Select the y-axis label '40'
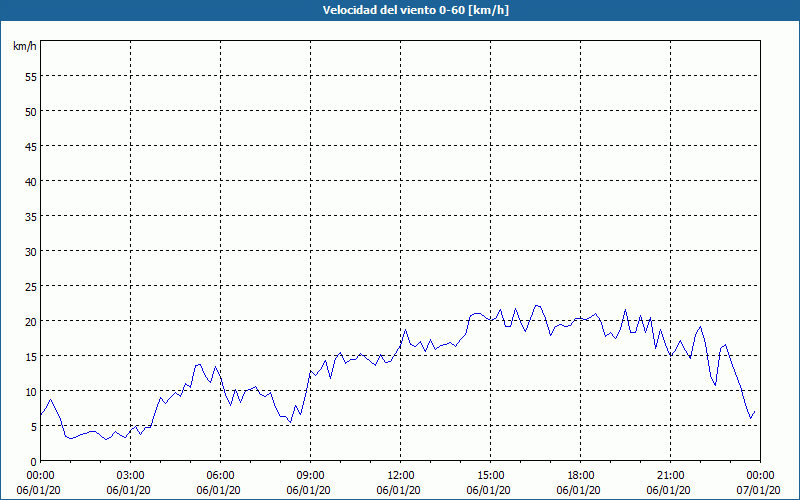 click(x=31, y=182)
